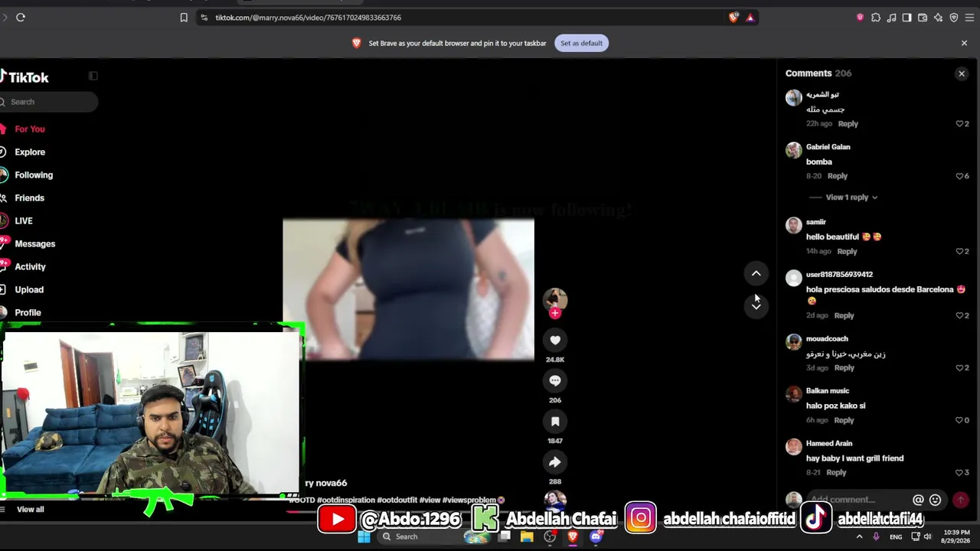Post the comment with the arrow button

coord(960,500)
